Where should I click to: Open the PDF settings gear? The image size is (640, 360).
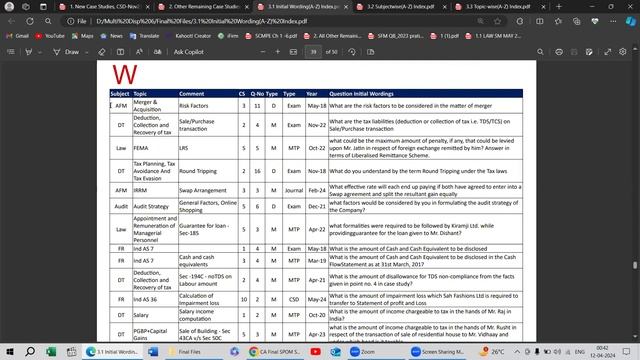coord(622,52)
